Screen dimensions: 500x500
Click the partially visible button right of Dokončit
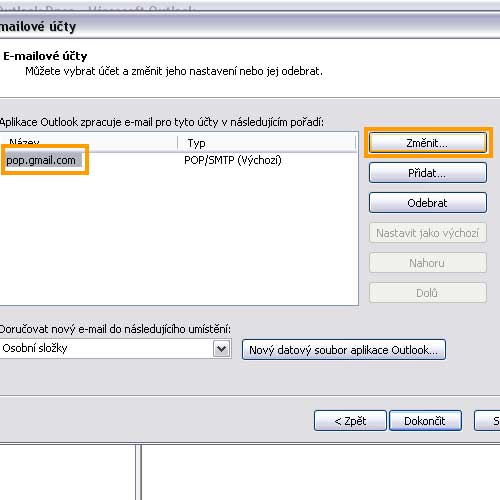pyautogui.click(x=487, y=421)
